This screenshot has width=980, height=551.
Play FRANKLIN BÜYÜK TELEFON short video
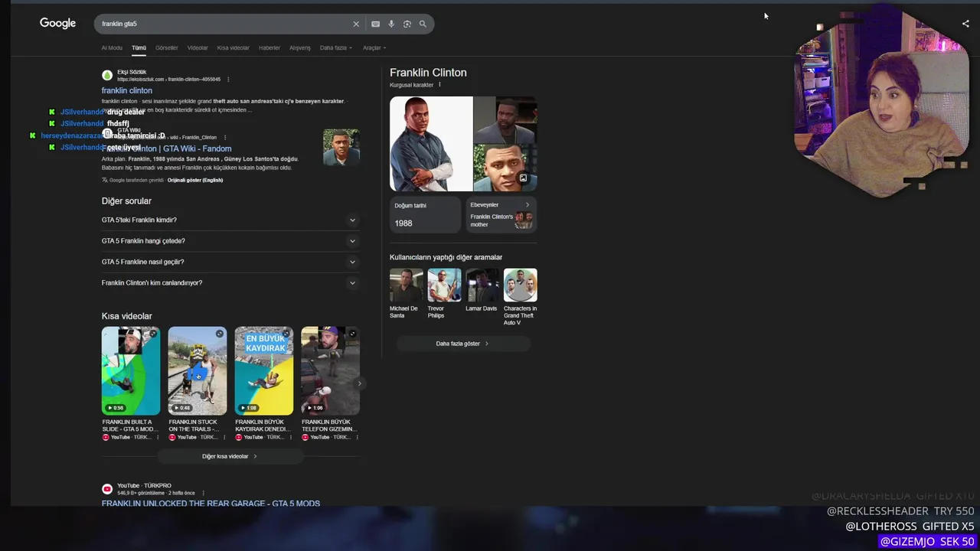pyautogui.click(x=330, y=370)
